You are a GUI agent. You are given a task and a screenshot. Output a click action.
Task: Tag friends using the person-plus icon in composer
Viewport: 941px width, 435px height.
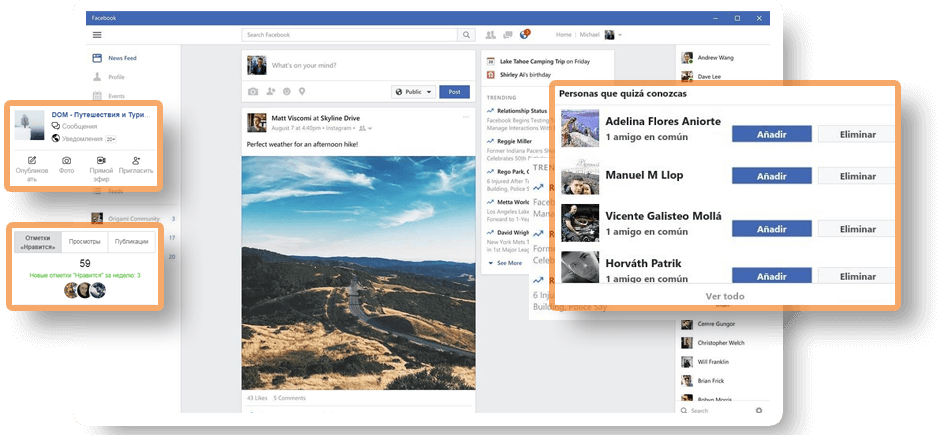(271, 92)
